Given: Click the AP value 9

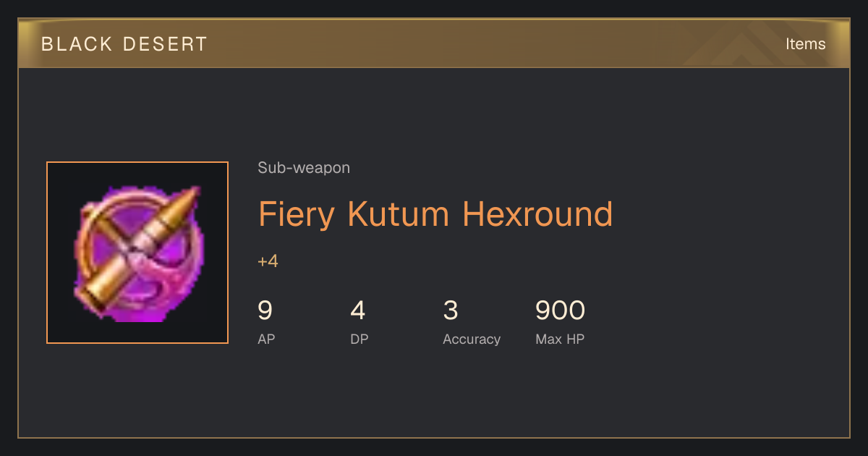Looking at the screenshot, I should coord(265,311).
